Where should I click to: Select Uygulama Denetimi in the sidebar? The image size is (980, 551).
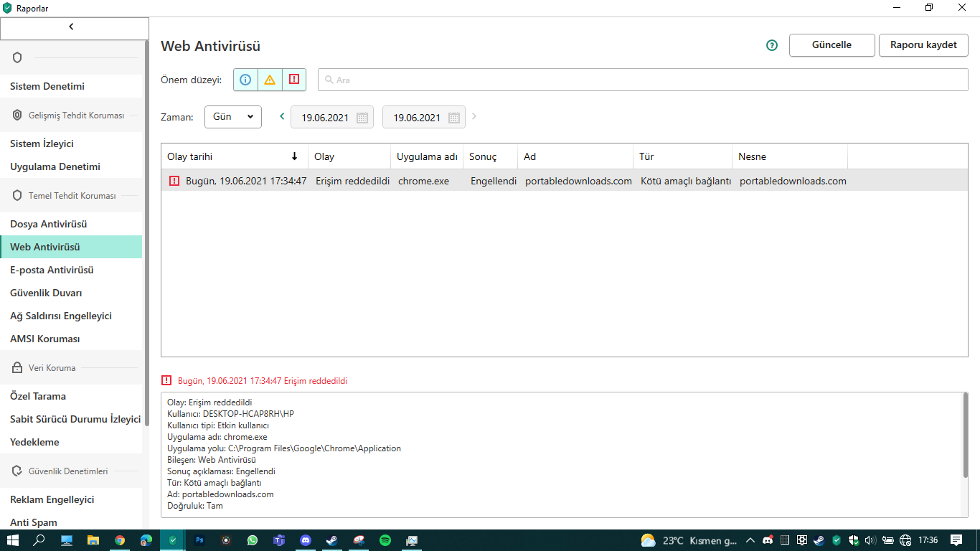tap(71, 166)
